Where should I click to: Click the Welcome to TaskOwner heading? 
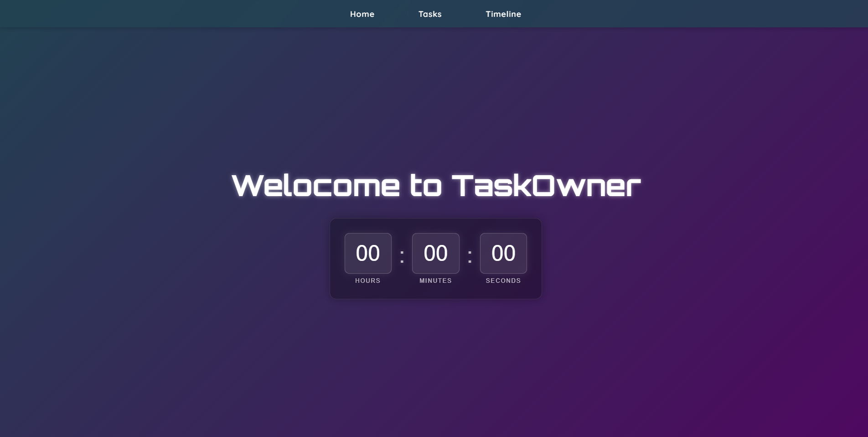coord(436,186)
